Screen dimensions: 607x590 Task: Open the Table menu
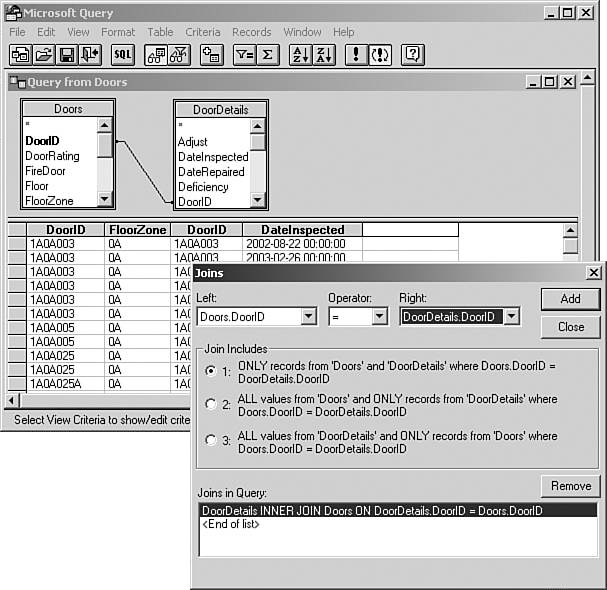coord(160,32)
